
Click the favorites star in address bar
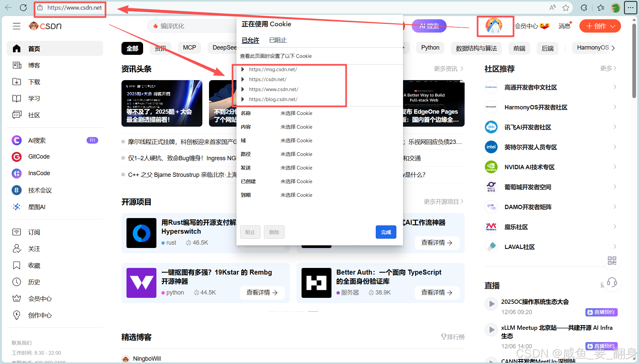566,8
